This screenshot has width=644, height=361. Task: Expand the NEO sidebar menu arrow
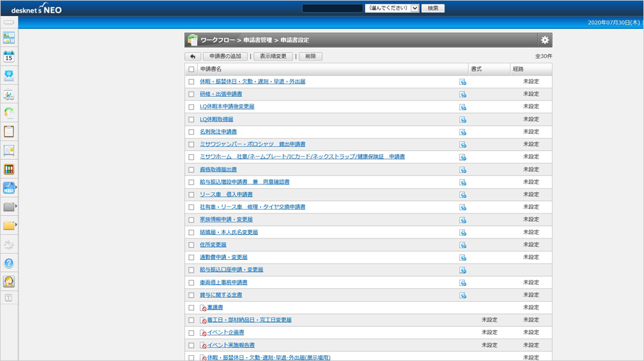[x=16, y=188]
